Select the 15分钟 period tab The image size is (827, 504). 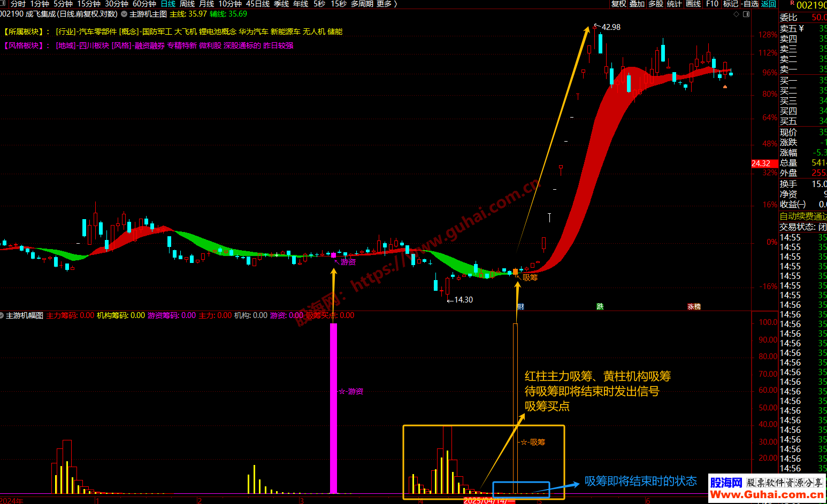click(x=89, y=4)
